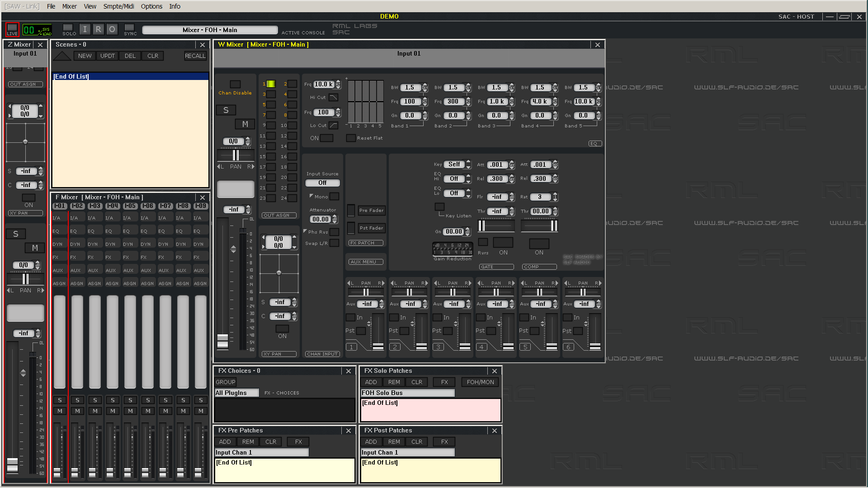Open the Key source selector showing Self

(x=454, y=164)
